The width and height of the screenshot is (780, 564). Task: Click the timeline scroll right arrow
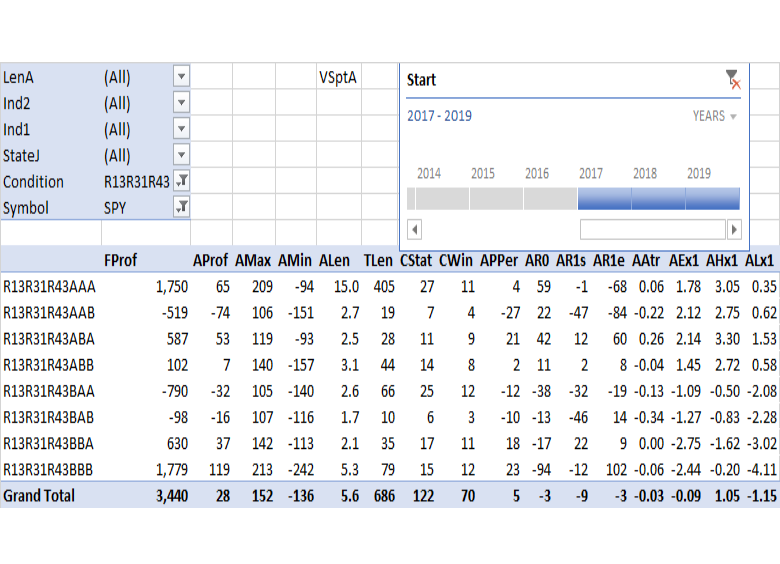click(x=734, y=230)
